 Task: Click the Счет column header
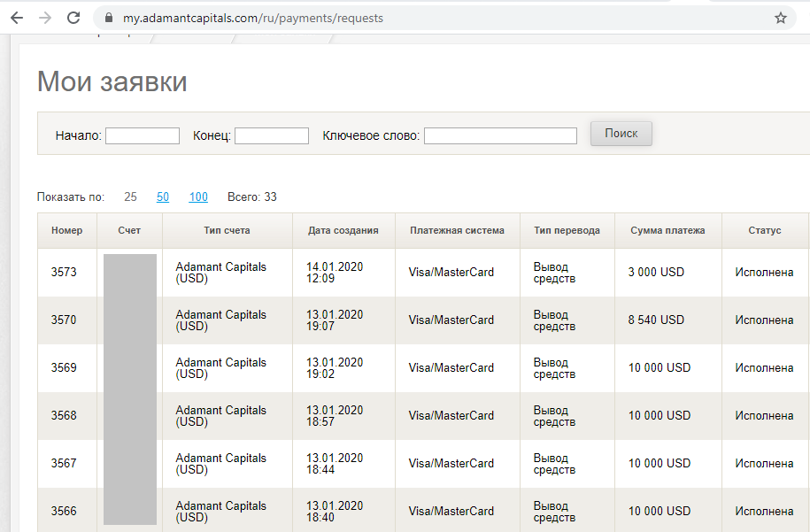pos(129,230)
